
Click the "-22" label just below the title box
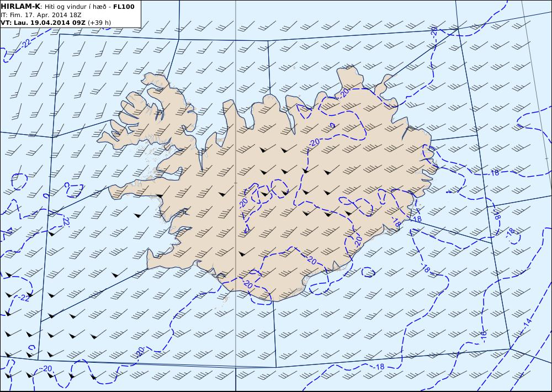[25, 44]
